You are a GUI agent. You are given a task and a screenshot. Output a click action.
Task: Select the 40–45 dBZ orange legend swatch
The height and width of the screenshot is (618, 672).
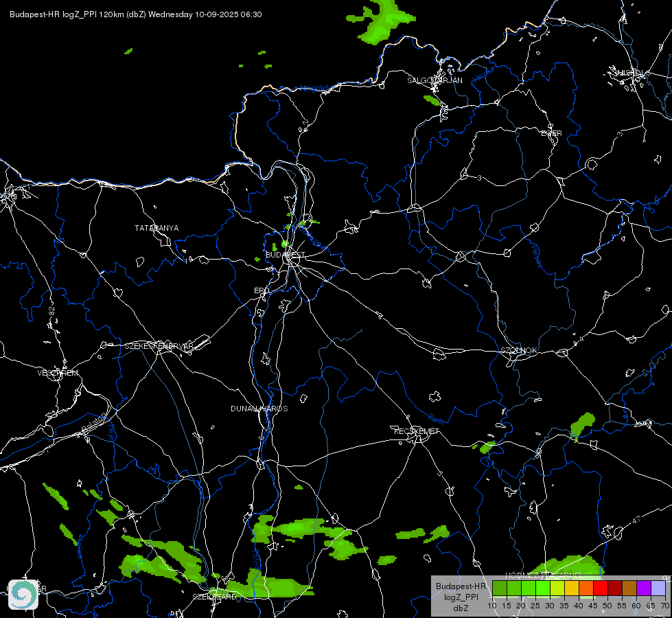tap(586, 588)
